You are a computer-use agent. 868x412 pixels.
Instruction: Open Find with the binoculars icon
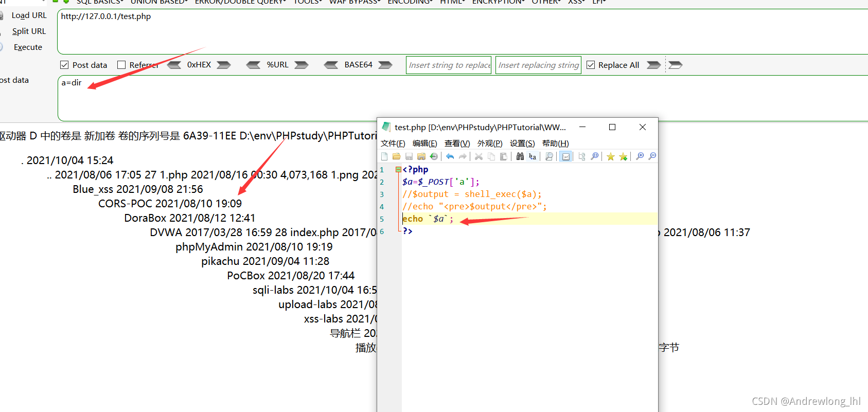click(520, 156)
